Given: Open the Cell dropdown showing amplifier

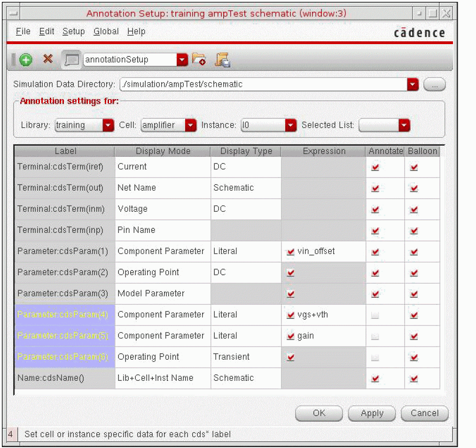Looking at the screenshot, I should 190,125.
